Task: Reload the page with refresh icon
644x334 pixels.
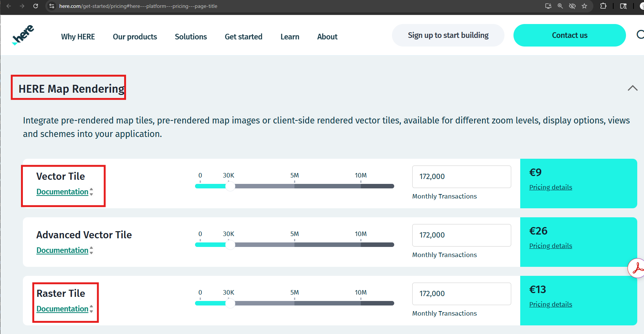Action: (36, 6)
